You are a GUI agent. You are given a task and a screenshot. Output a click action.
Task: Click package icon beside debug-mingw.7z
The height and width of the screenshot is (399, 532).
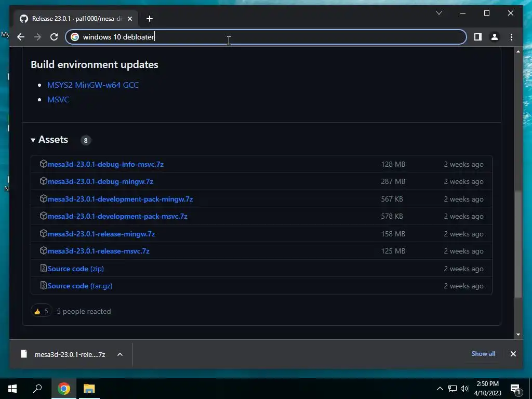(44, 181)
